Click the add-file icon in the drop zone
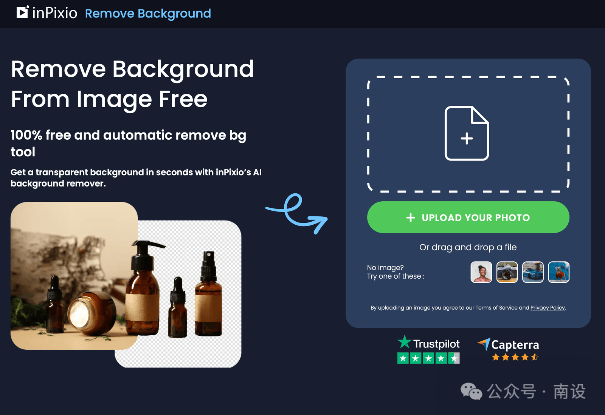Image resolution: width=605 pixels, height=415 pixels. point(467,133)
